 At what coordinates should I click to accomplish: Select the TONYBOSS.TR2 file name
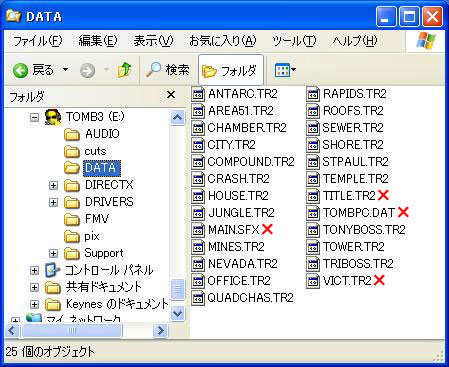pyautogui.click(x=364, y=230)
